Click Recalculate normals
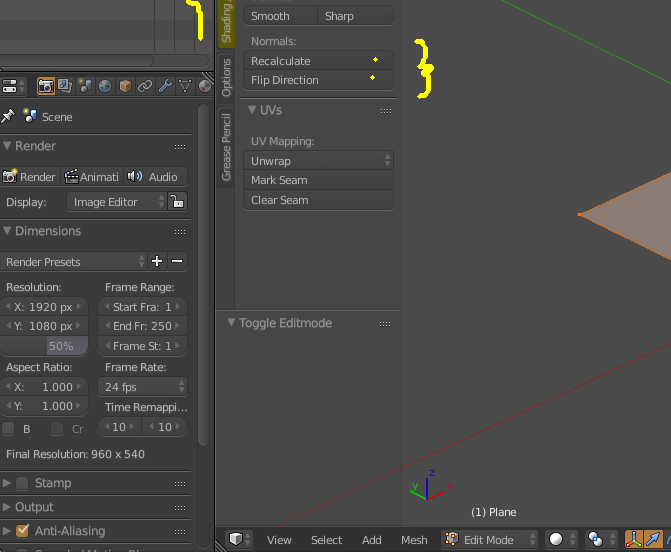Image resolution: width=671 pixels, height=552 pixels. (x=318, y=61)
